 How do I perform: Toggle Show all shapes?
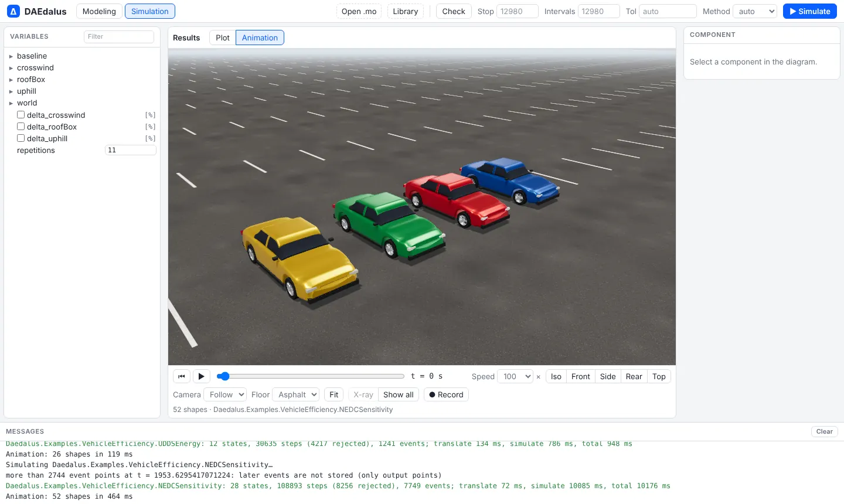click(x=399, y=394)
